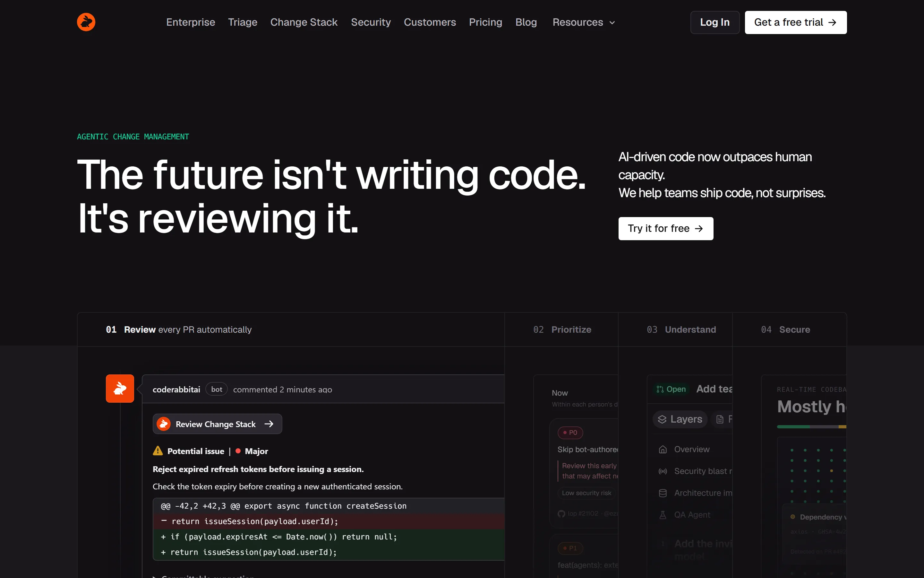Select the 01 Review every PR tab
Viewport: 924px width, 578px height.
[291, 329]
